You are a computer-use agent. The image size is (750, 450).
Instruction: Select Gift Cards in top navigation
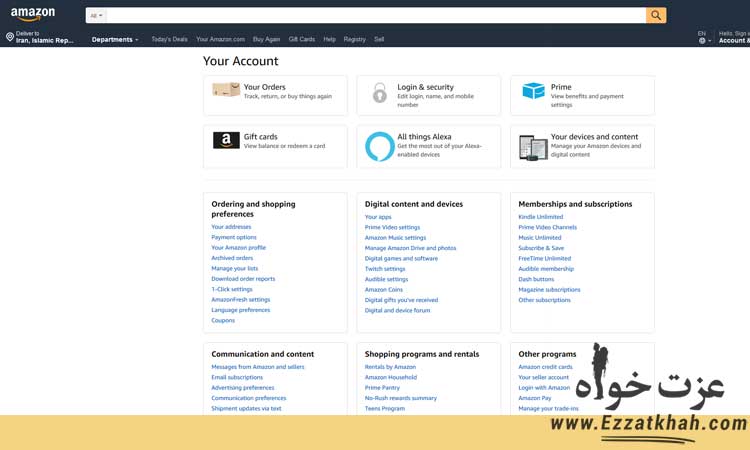[x=301, y=40]
